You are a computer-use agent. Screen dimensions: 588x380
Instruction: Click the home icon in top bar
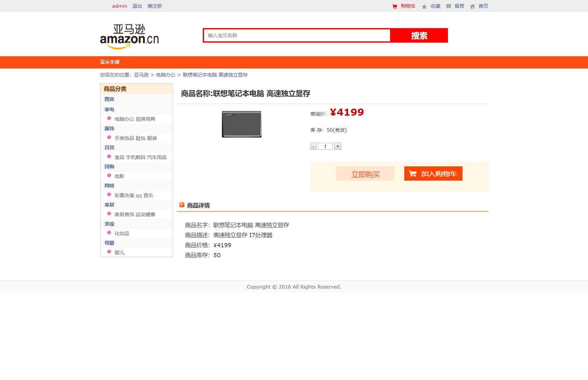click(x=473, y=6)
